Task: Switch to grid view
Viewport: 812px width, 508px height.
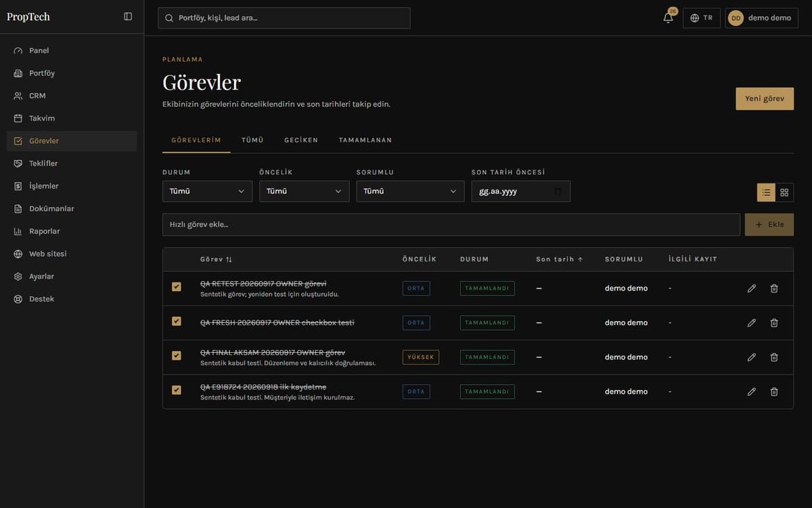Action: [x=784, y=192]
